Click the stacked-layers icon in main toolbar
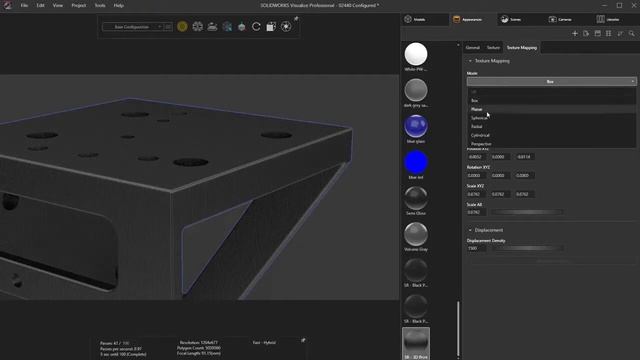This screenshot has width=640, height=360. [x=212, y=27]
